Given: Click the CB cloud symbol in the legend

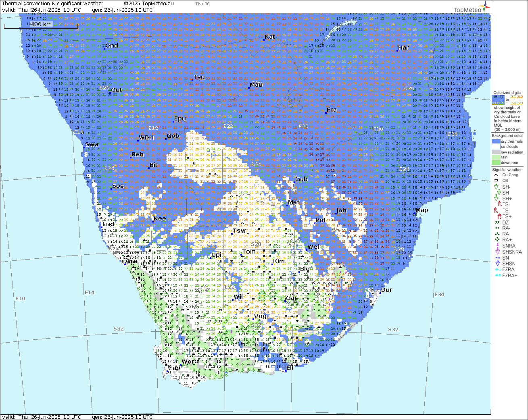Looking at the screenshot, I should [x=496, y=181].
